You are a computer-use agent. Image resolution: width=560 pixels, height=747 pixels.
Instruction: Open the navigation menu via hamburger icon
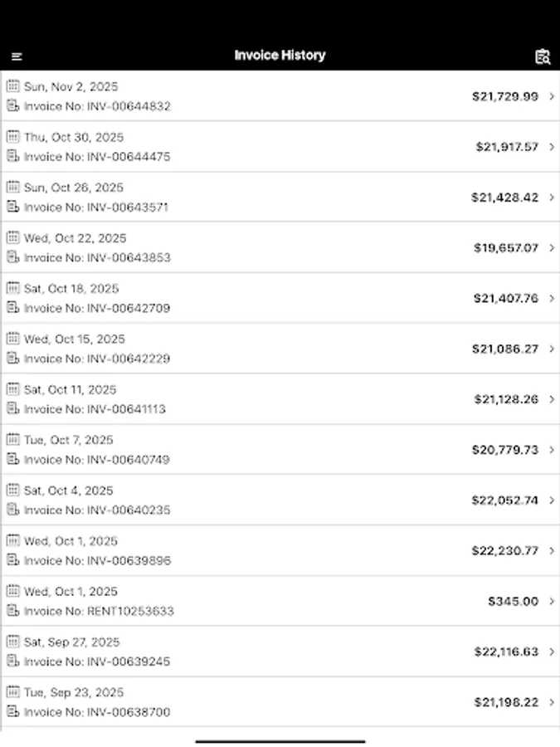click(17, 56)
